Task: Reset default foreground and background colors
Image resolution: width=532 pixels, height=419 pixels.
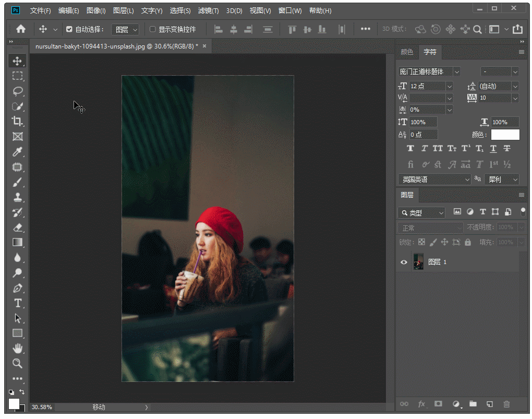Action: tap(11, 392)
